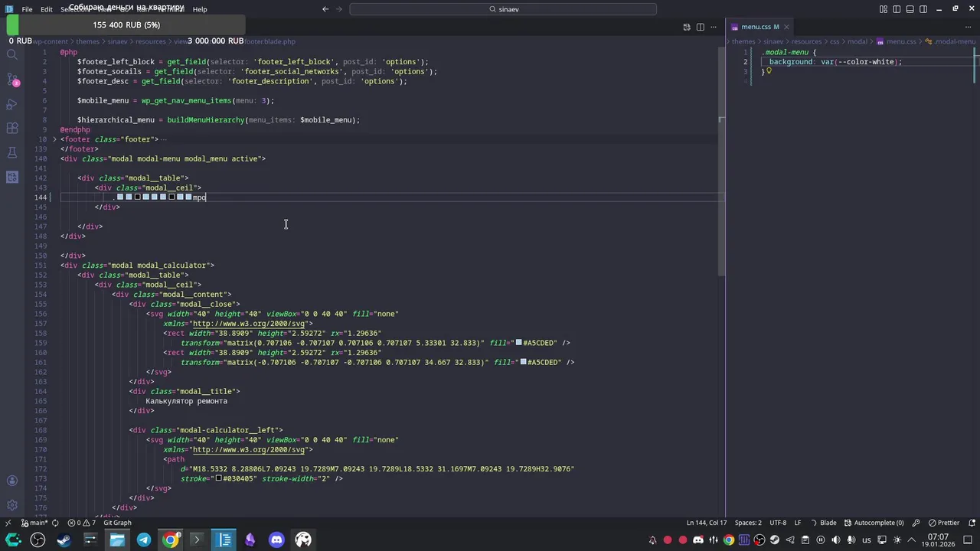Click the sync changes icon in status bar
Screen dimensions: 980x551
point(55,523)
